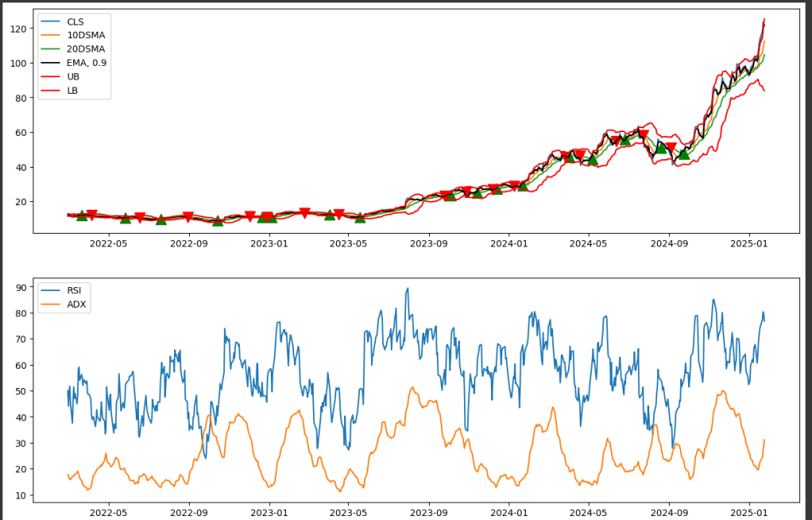Screen dimensions: 812x520
Task: Click the 10DSMA orange legend line sample
Action: tap(52, 36)
